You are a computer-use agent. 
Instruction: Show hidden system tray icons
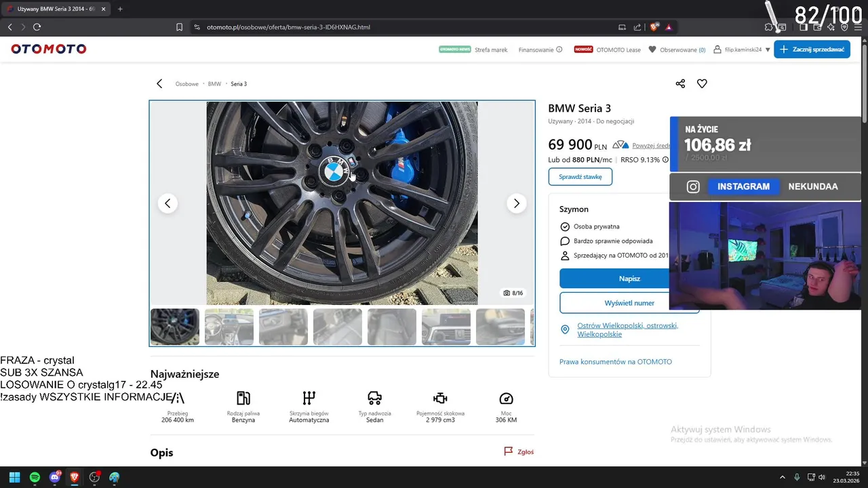782,477
